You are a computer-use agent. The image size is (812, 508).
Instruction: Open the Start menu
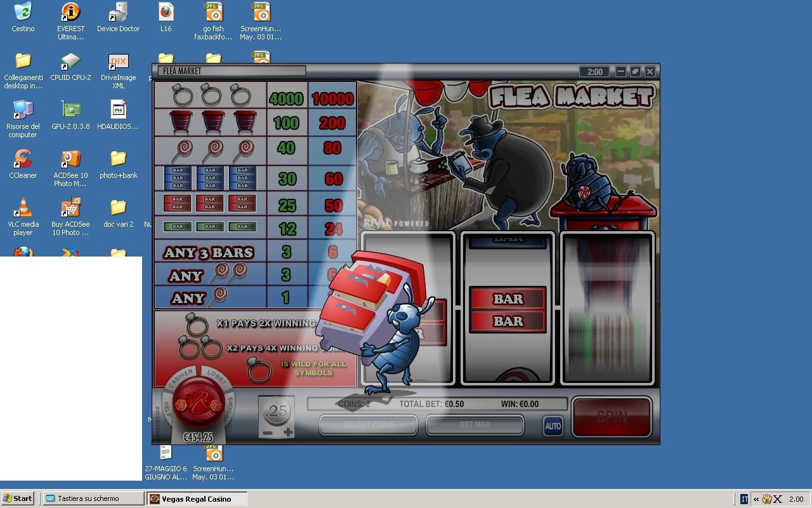(18, 498)
